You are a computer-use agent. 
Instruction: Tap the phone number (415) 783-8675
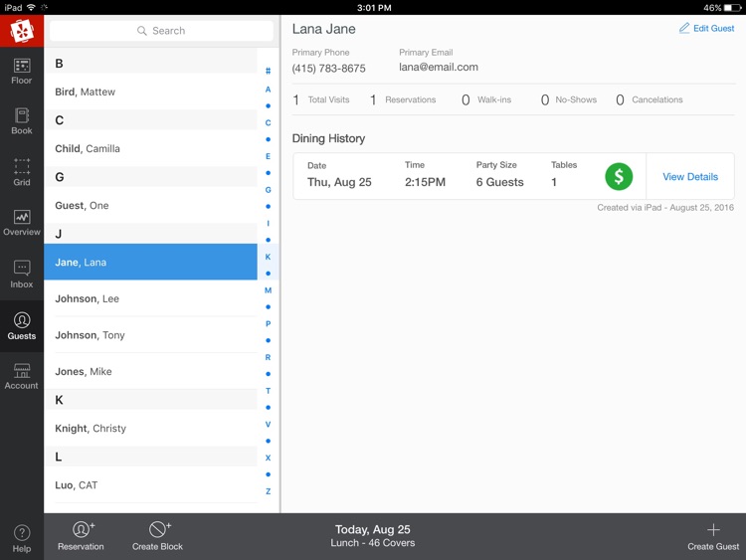tap(329, 69)
